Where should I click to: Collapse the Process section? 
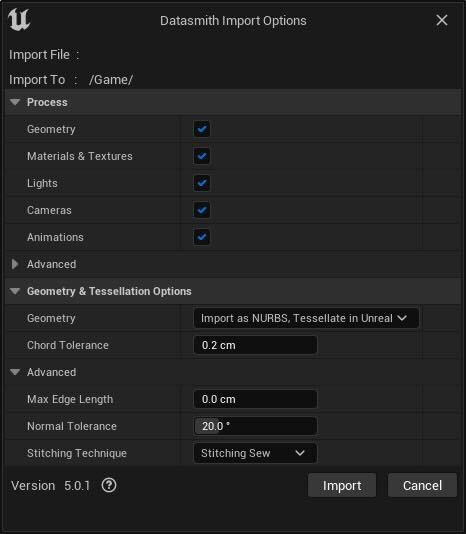pyautogui.click(x=15, y=102)
